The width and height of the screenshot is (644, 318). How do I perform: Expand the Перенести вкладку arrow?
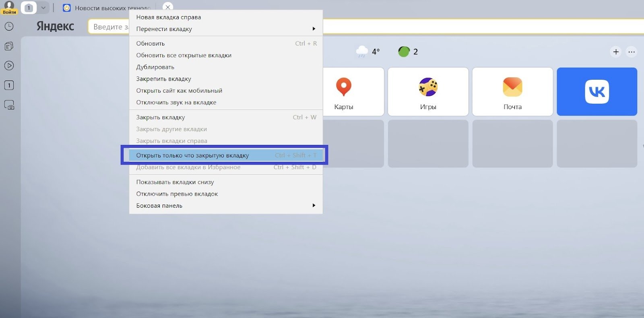314,29
